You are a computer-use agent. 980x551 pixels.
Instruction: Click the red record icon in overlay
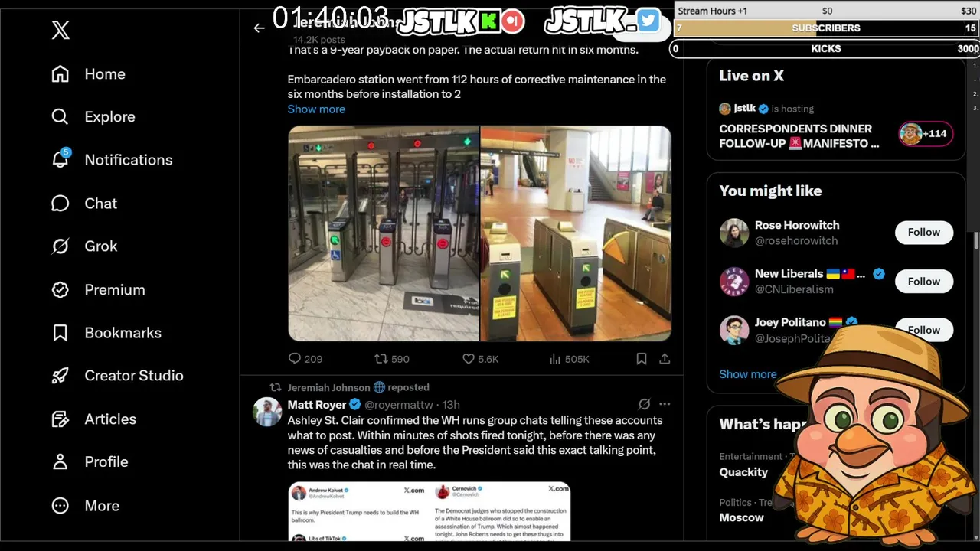(514, 21)
